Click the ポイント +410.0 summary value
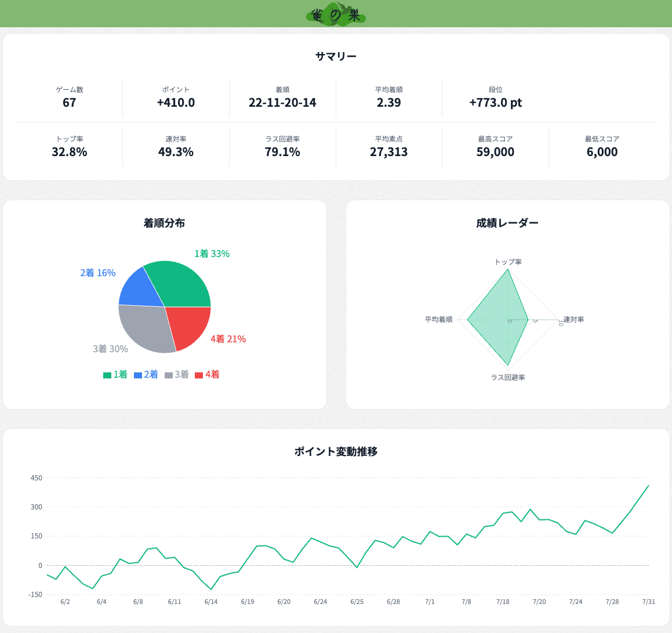 tap(176, 103)
